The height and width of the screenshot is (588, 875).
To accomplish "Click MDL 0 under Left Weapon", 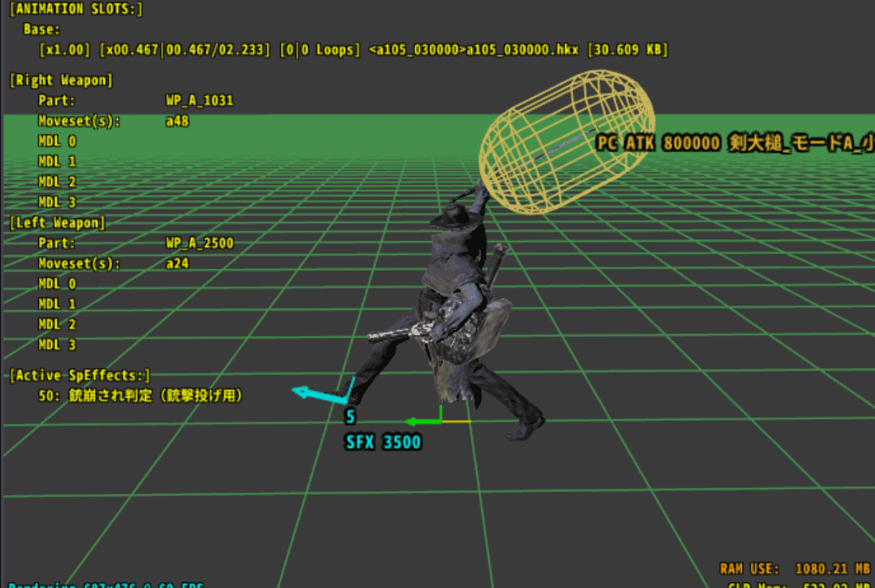I will tap(57, 284).
